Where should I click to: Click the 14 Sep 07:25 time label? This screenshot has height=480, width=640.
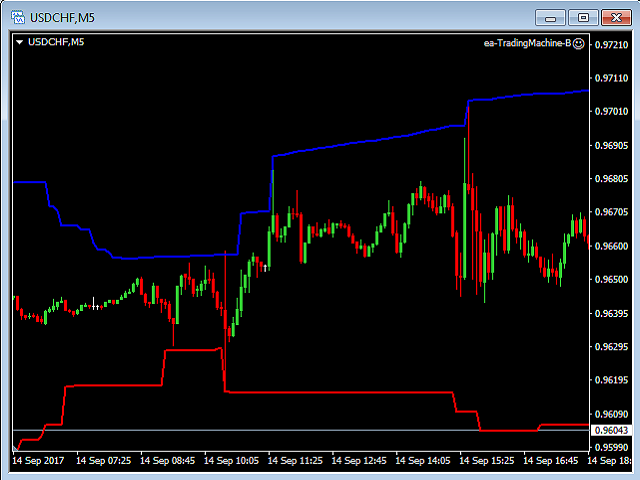coord(104,461)
